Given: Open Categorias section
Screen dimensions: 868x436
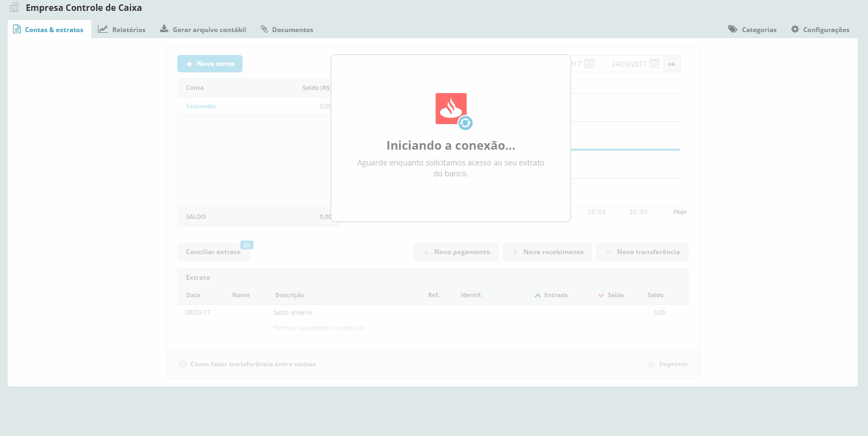Looking at the screenshot, I should [x=753, y=29].
